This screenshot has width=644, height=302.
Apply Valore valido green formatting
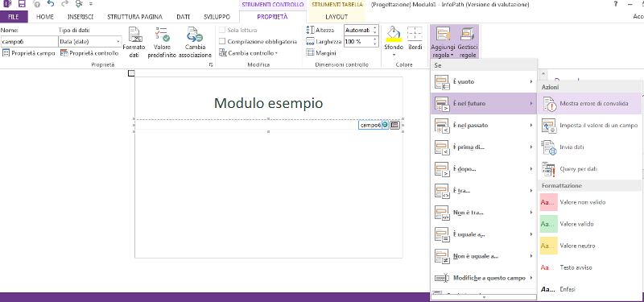pos(590,224)
